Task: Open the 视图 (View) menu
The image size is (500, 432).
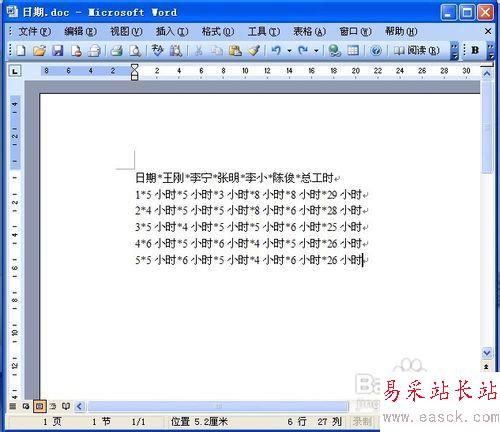Action: [x=126, y=31]
